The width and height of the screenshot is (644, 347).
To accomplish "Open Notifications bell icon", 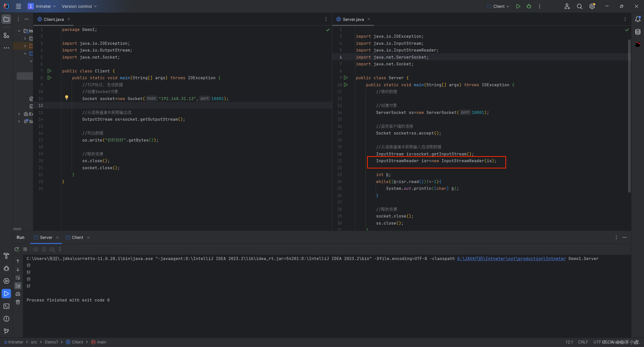I will point(638,19).
